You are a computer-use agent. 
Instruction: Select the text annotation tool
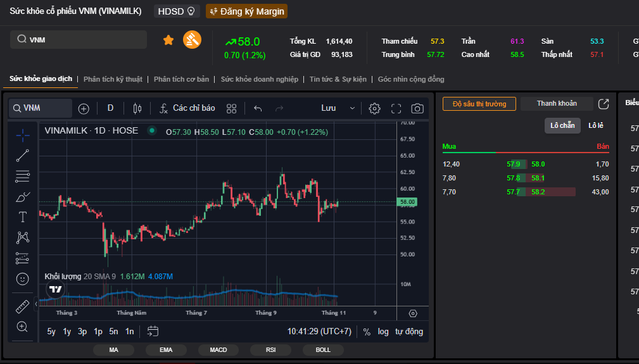[22, 217]
